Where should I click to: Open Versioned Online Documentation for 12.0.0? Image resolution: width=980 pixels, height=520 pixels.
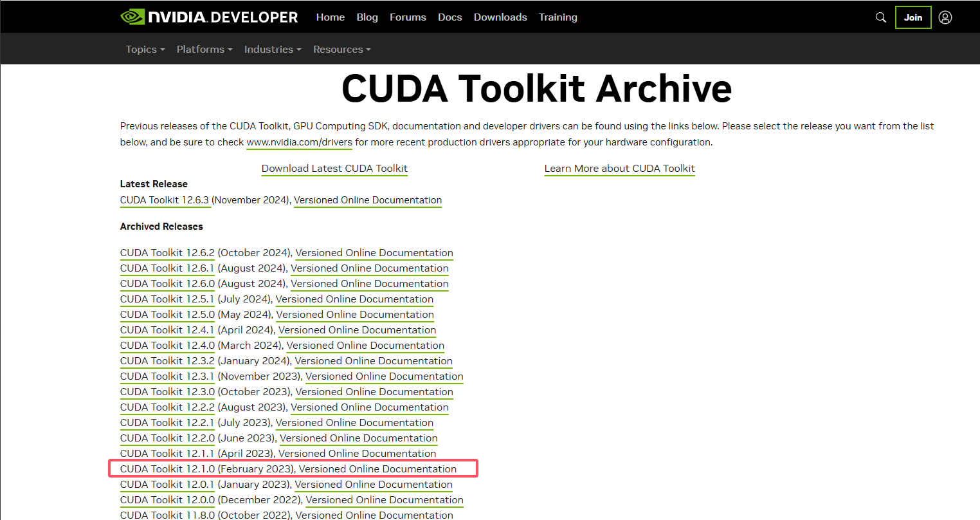[x=385, y=500]
